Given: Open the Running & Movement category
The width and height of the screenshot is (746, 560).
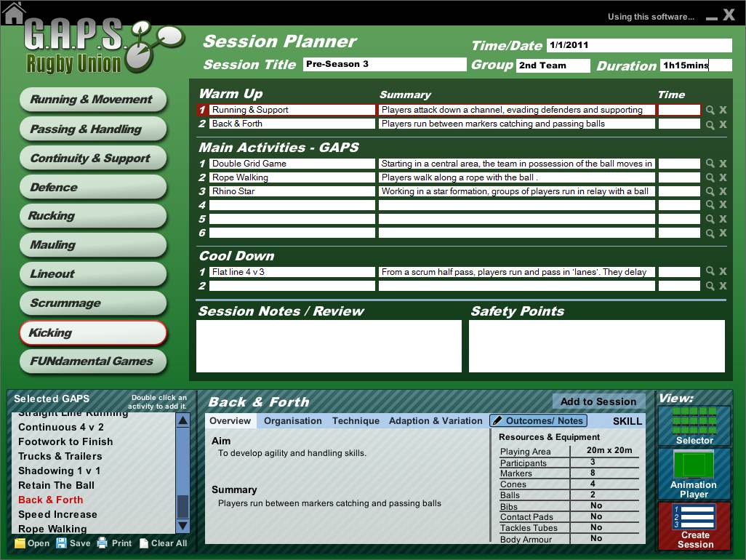Looking at the screenshot, I should [93, 100].
